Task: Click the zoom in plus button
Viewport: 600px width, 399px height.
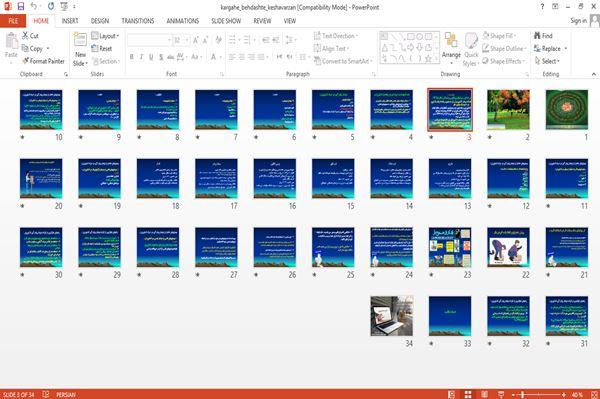Action: pyautogui.click(x=564, y=394)
